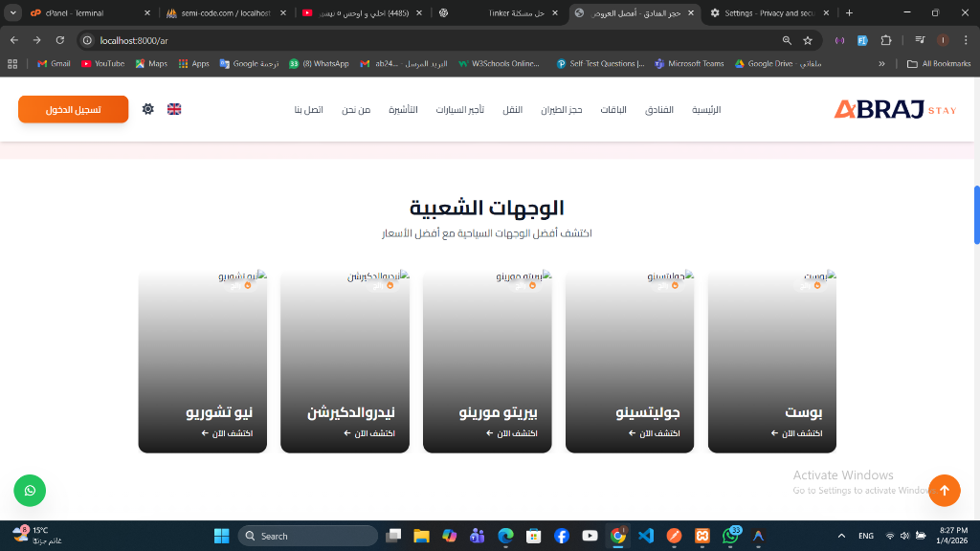980x551 pixels.
Task: Switch to the cPanel - Terminal tab
Action: pos(91,12)
